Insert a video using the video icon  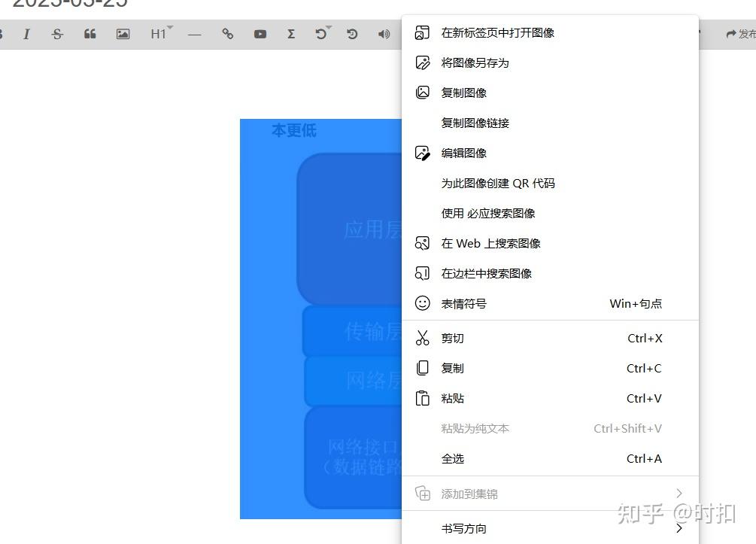point(260,34)
